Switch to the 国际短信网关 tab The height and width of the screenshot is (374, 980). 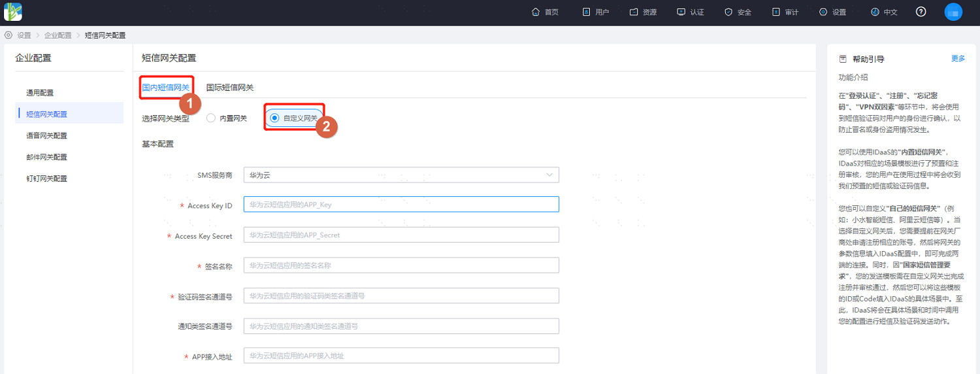tap(230, 88)
